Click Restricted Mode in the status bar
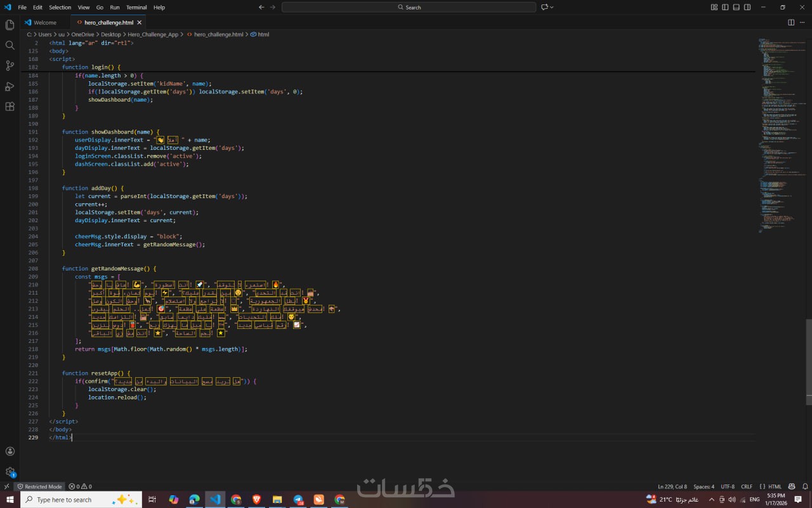812x508 pixels. 39,486
